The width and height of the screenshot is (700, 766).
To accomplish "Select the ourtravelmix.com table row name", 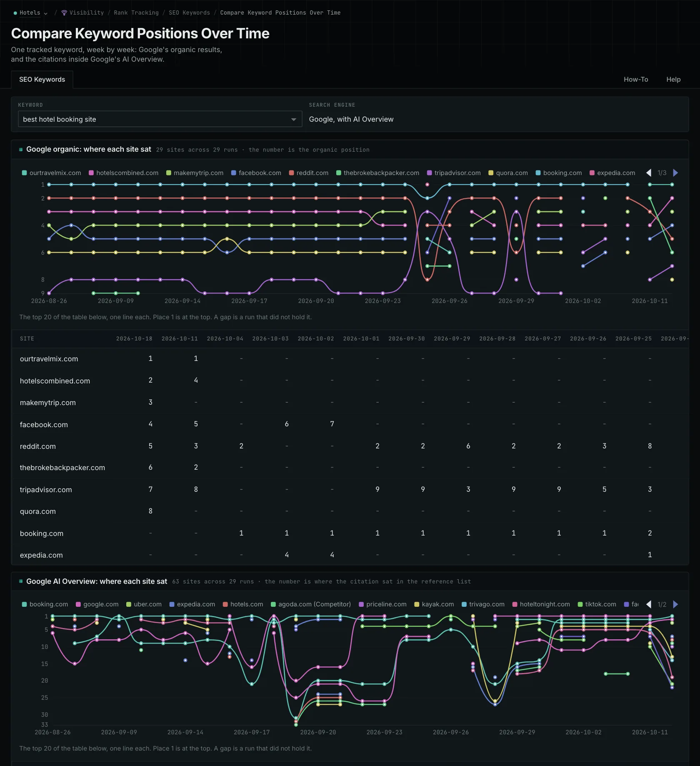I will (49, 359).
